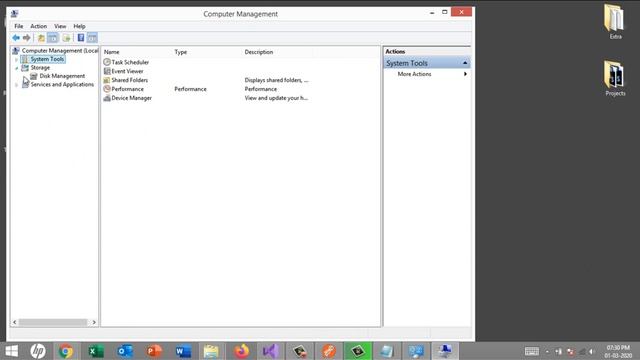Select Device Manager in the list

pyautogui.click(x=131, y=98)
